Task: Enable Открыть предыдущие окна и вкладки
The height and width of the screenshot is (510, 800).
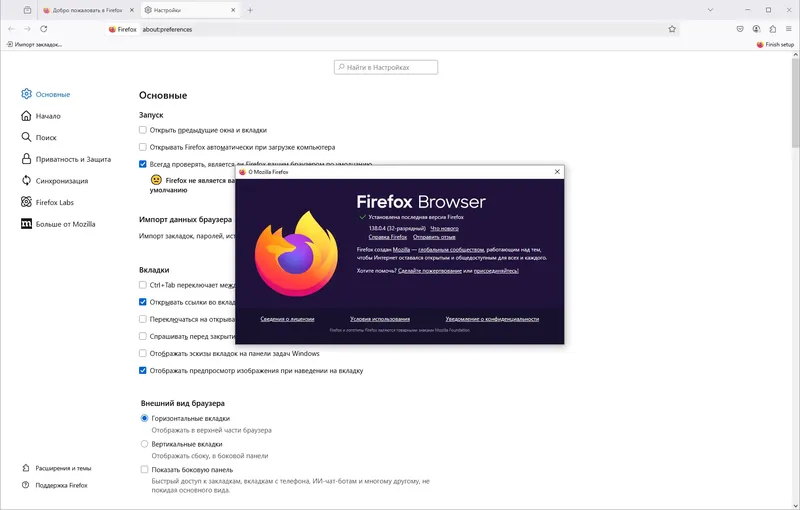Action: coord(143,130)
